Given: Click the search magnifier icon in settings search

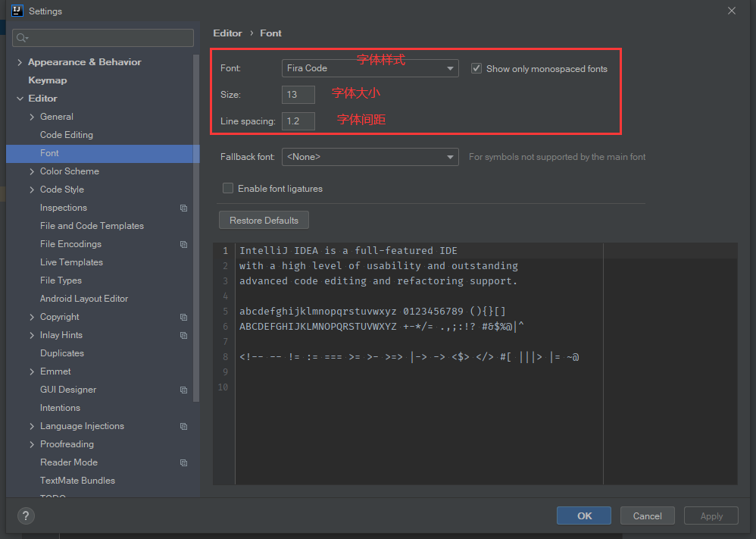Looking at the screenshot, I should 22,38.
